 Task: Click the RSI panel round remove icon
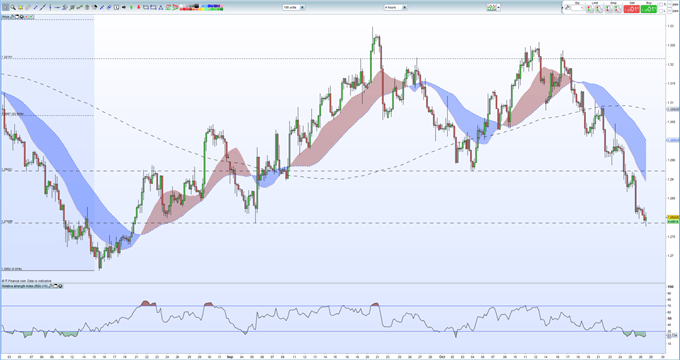pos(60,286)
